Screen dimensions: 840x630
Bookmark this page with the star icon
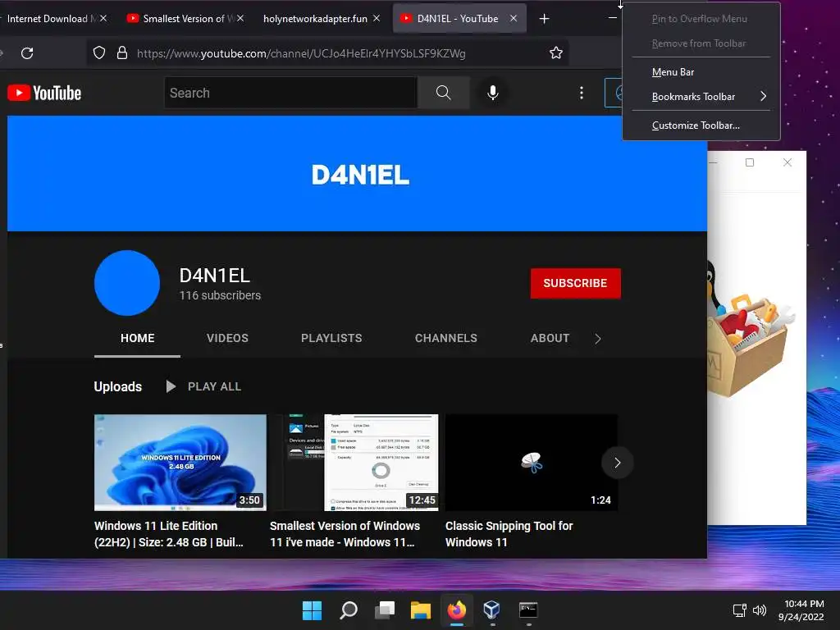point(556,52)
